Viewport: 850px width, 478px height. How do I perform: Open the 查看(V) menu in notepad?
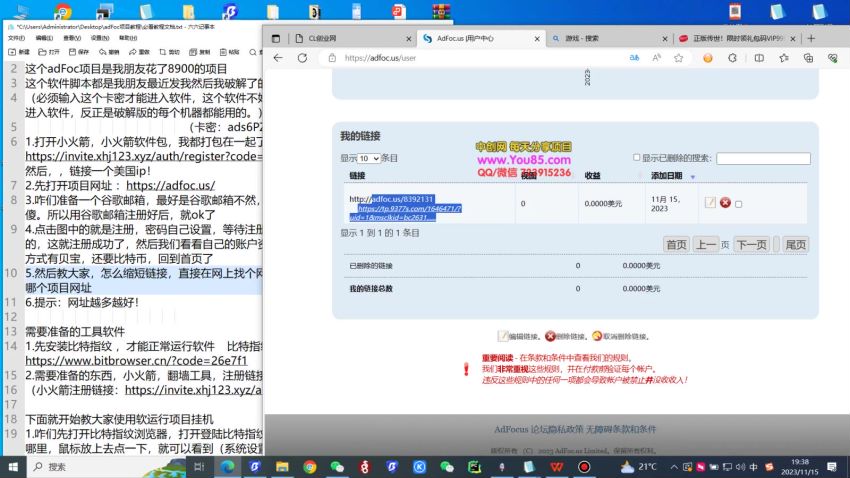click(x=72, y=38)
